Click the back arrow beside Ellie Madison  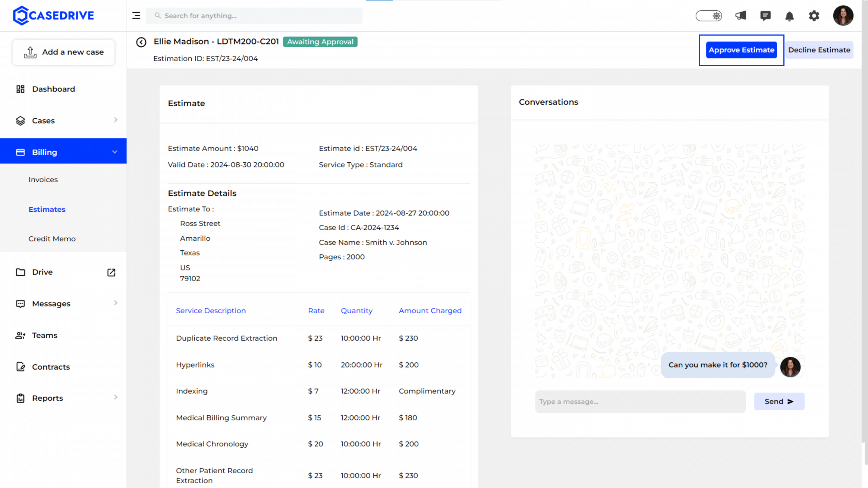pyautogui.click(x=141, y=42)
